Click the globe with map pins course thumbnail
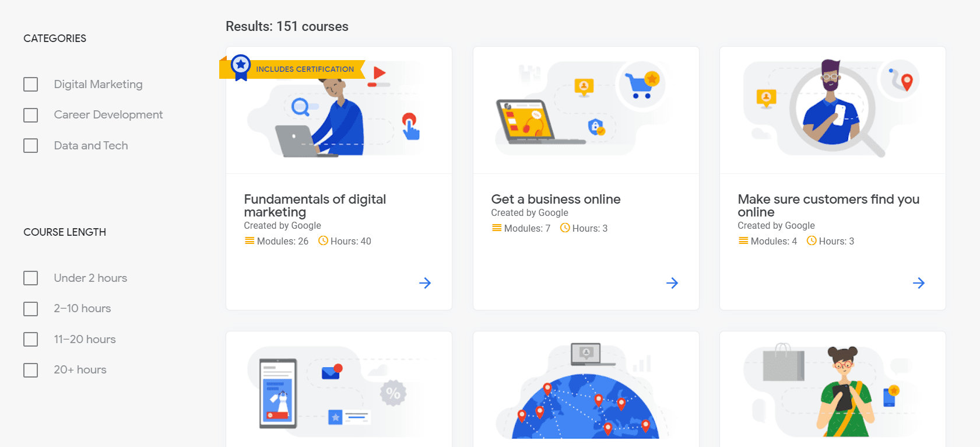 click(x=586, y=390)
